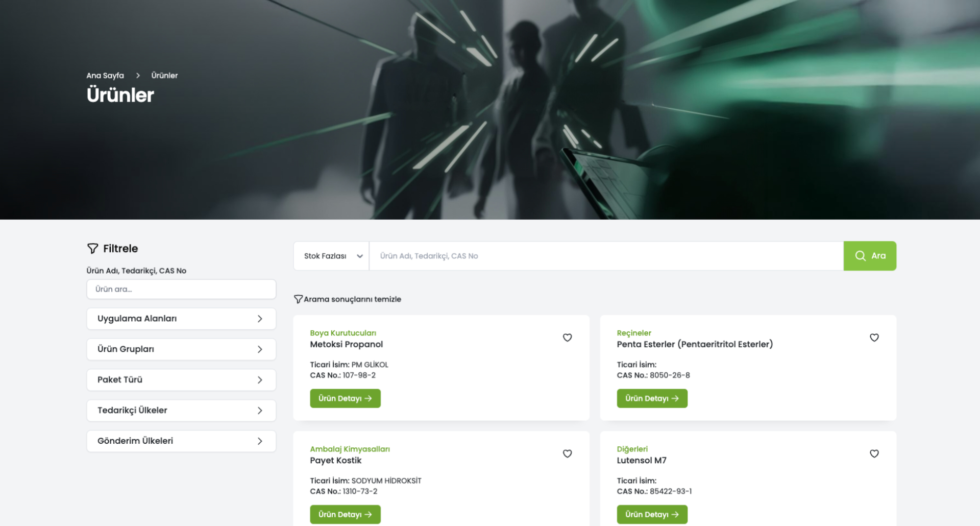
Task: Click Arama sonuçlarını temizle link
Action: (x=352, y=299)
